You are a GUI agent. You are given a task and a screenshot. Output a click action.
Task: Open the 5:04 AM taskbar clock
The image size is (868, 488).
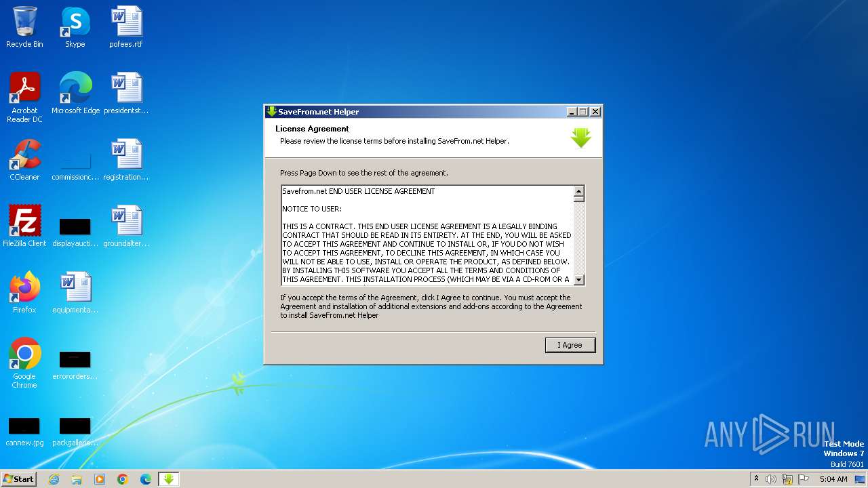[833, 479]
